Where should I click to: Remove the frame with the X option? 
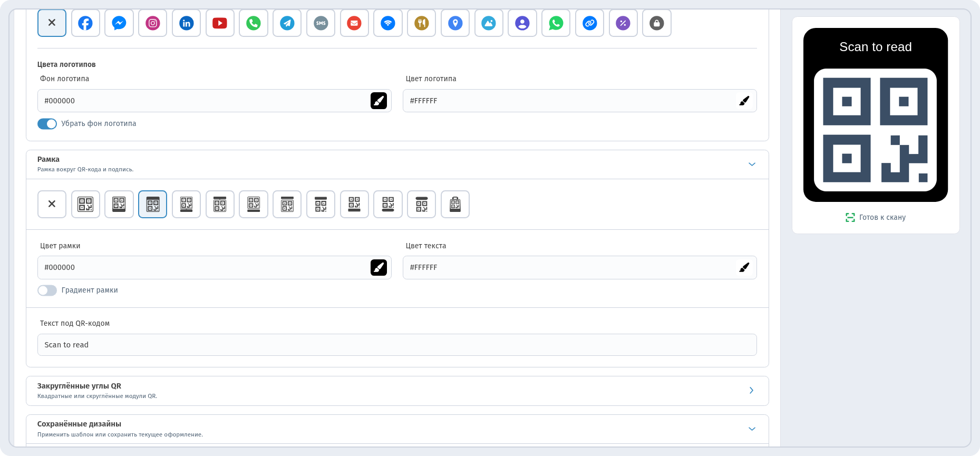tap(52, 204)
